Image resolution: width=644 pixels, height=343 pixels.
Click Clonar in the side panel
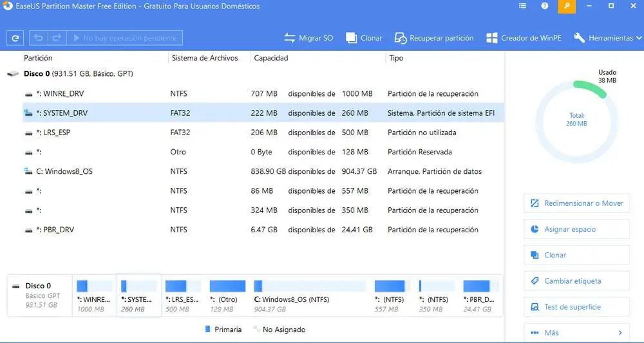click(576, 255)
